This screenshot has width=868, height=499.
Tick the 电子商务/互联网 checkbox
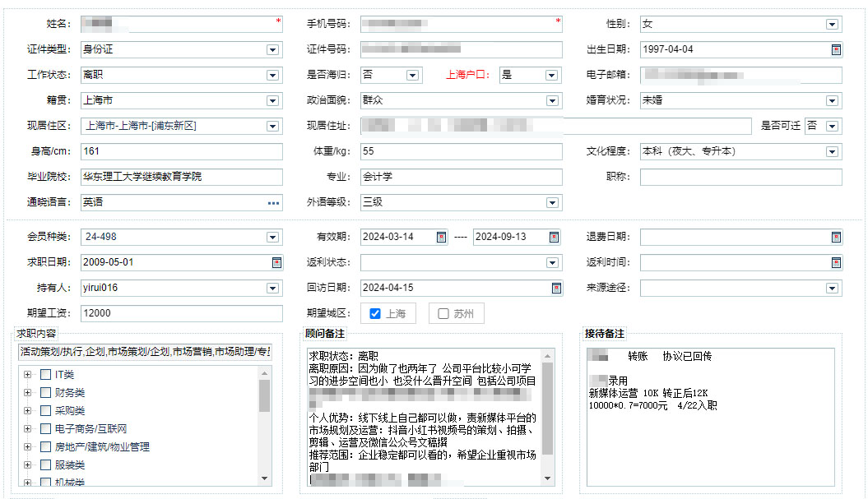click(46, 429)
